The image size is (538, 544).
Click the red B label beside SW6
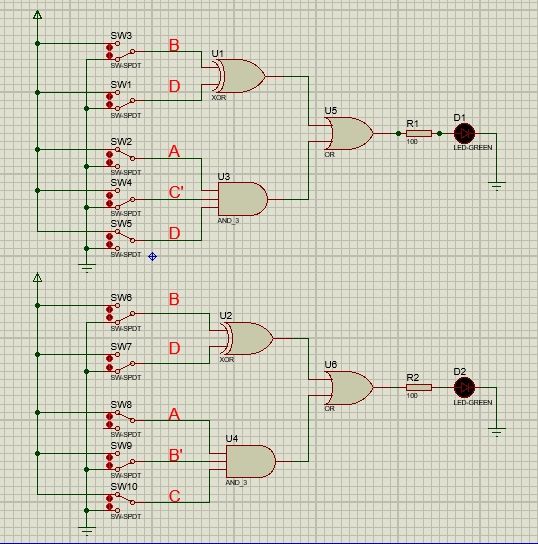(174, 299)
